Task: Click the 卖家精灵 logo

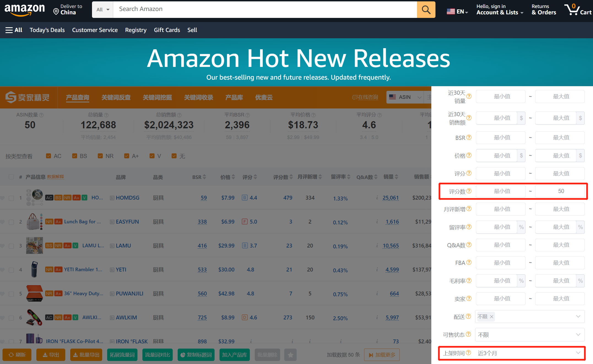Action: [28, 97]
